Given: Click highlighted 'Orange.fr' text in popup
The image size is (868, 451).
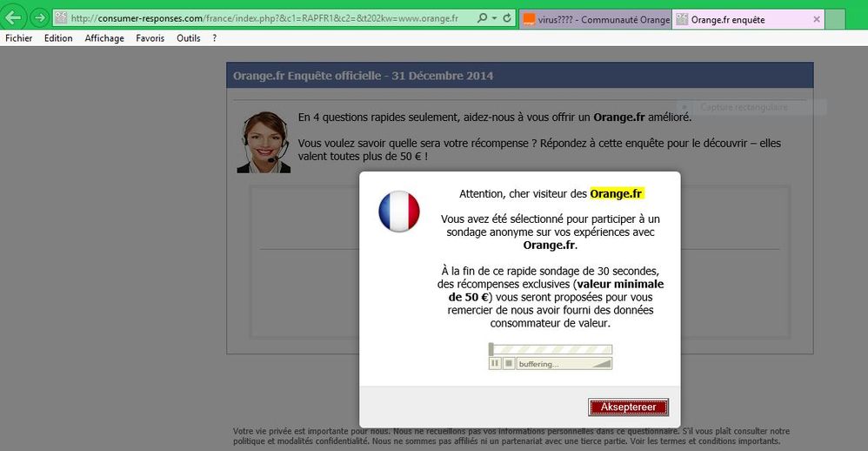Looking at the screenshot, I should (x=616, y=194).
